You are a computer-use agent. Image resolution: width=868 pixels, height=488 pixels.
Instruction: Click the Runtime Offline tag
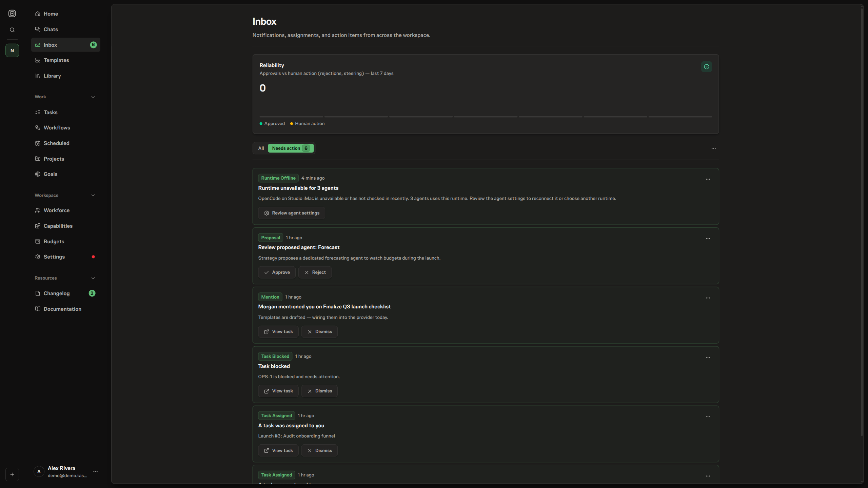pos(278,178)
